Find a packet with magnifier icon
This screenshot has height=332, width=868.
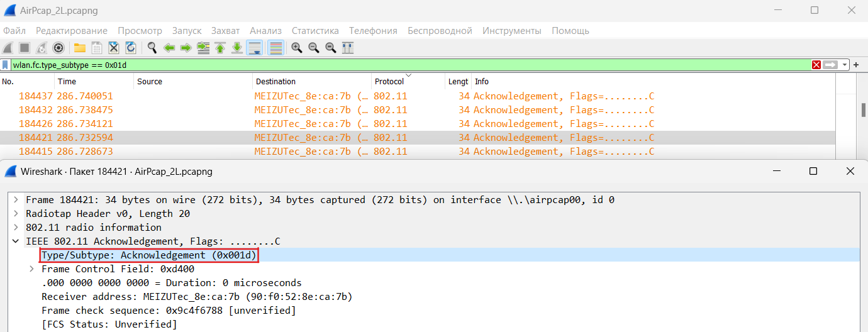[152, 48]
